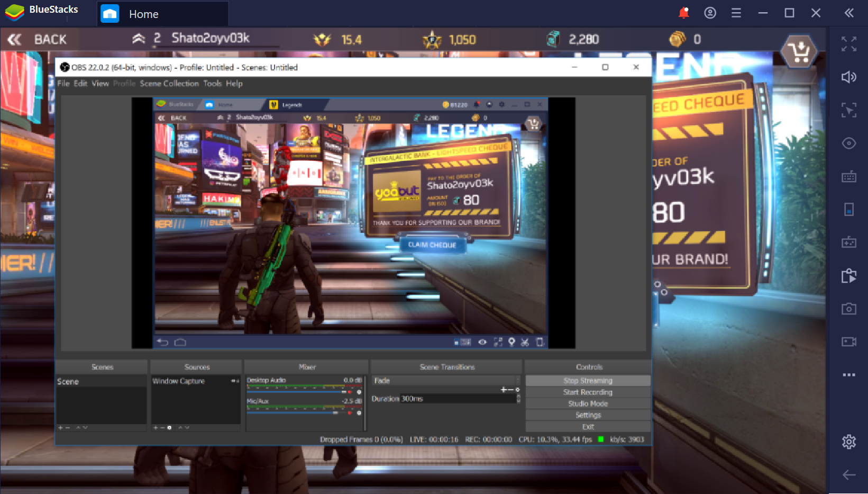Viewport: 868px width, 494px height.
Task: Click the 2,280 cash currency icon
Action: pyautogui.click(x=553, y=39)
